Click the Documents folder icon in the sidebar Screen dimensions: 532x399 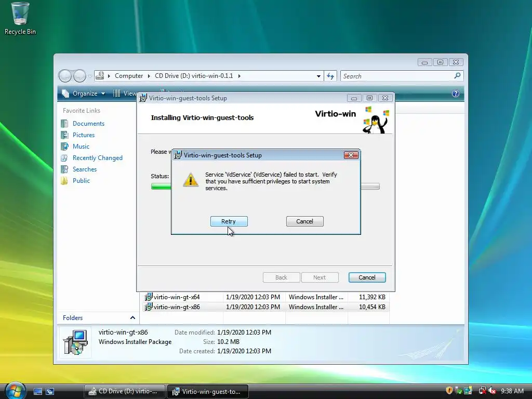[x=64, y=124]
